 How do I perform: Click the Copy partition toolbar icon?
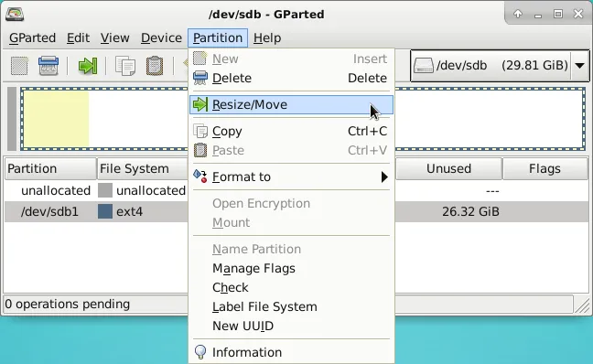coord(125,66)
